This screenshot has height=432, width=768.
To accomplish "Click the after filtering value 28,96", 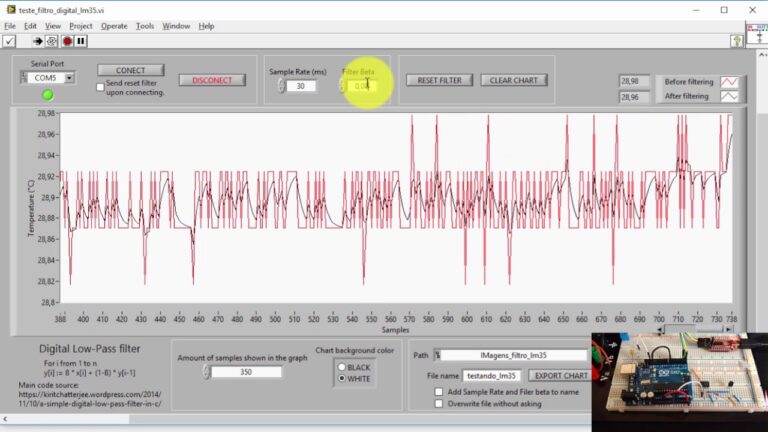I will [x=634, y=97].
